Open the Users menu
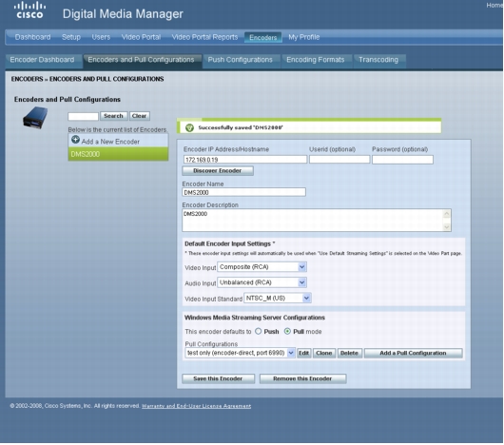This screenshot has height=445, width=504. point(101,37)
